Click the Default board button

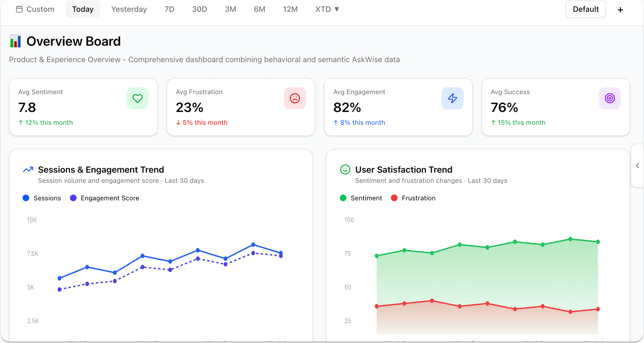pos(586,9)
